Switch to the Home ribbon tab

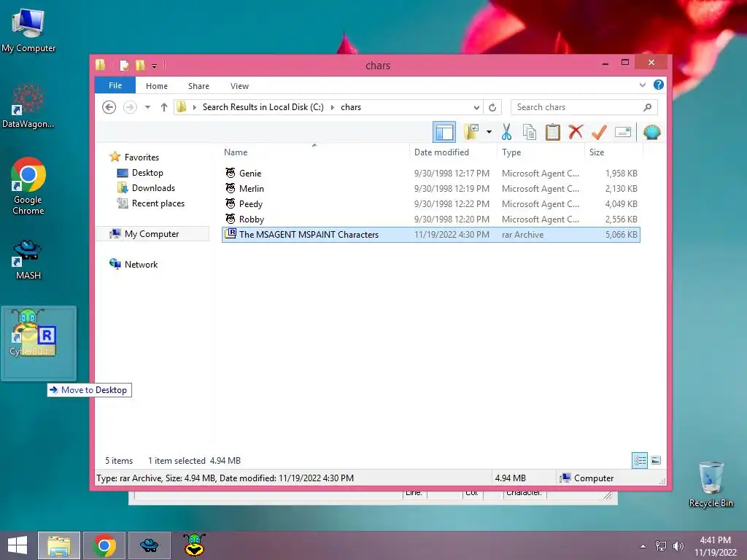157,86
